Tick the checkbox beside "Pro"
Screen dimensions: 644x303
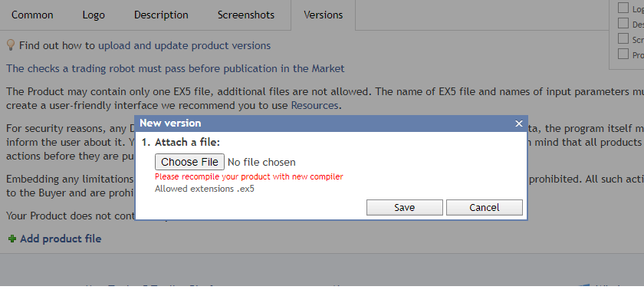pos(623,54)
